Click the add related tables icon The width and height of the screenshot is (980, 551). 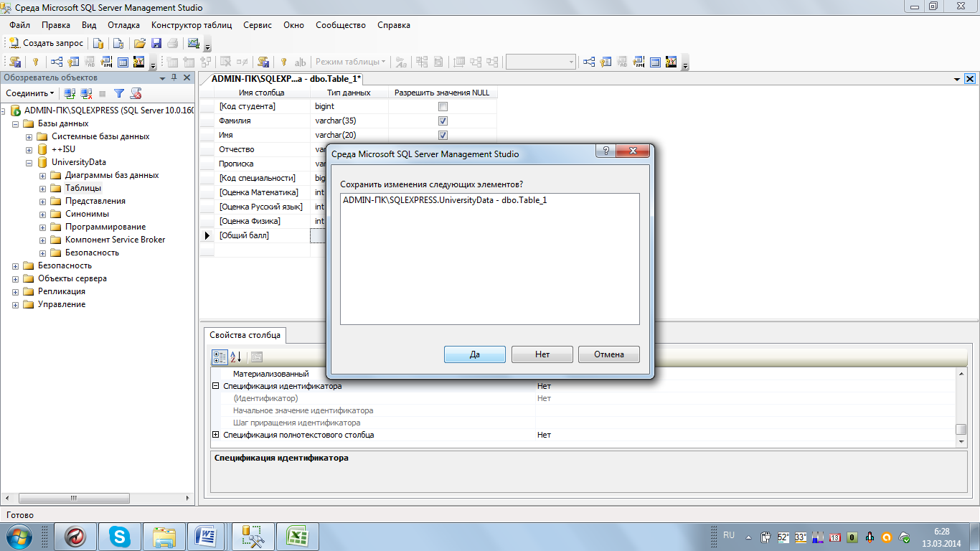coord(206,62)
